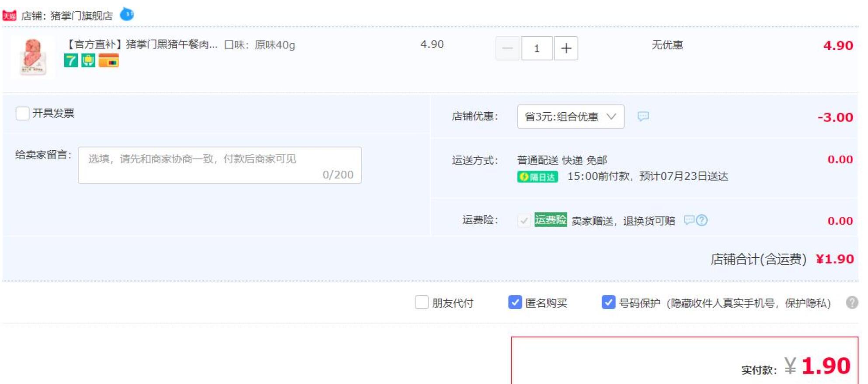The image size is (868, 384).
Task: Decrease quantity with the minus button
Action: click(507, 48)
